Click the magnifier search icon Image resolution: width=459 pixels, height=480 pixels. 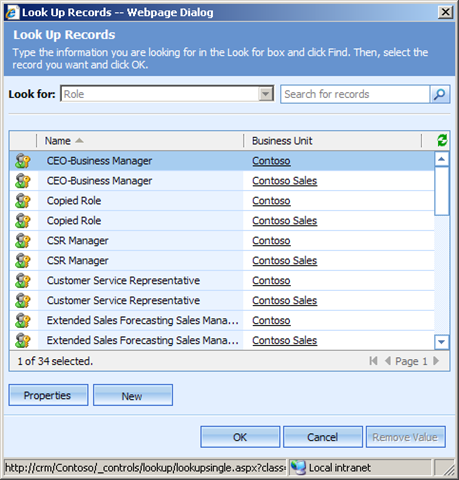[x=440, y=94]
